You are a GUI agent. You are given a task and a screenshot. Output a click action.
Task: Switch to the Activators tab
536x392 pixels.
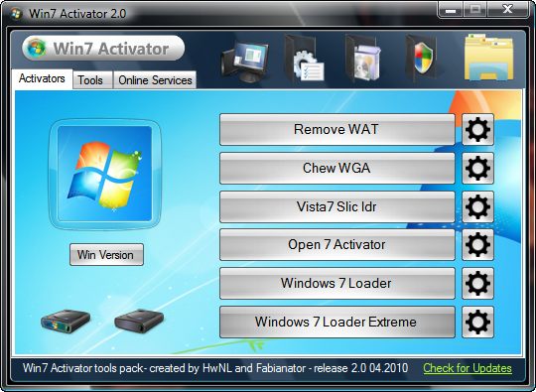coord(42,78)
